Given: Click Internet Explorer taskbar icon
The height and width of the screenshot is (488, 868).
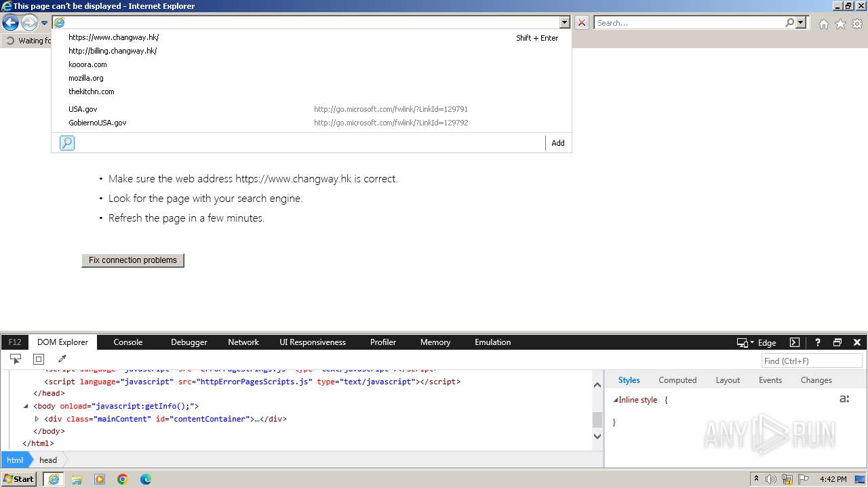Looking at the screenshot, I should click(53, 479).
